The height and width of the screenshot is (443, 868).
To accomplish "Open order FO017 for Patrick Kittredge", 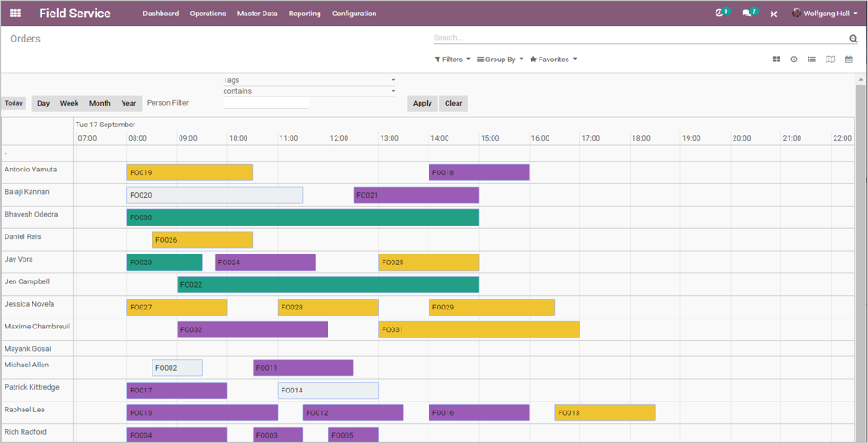I will click(x=177, y=391).
